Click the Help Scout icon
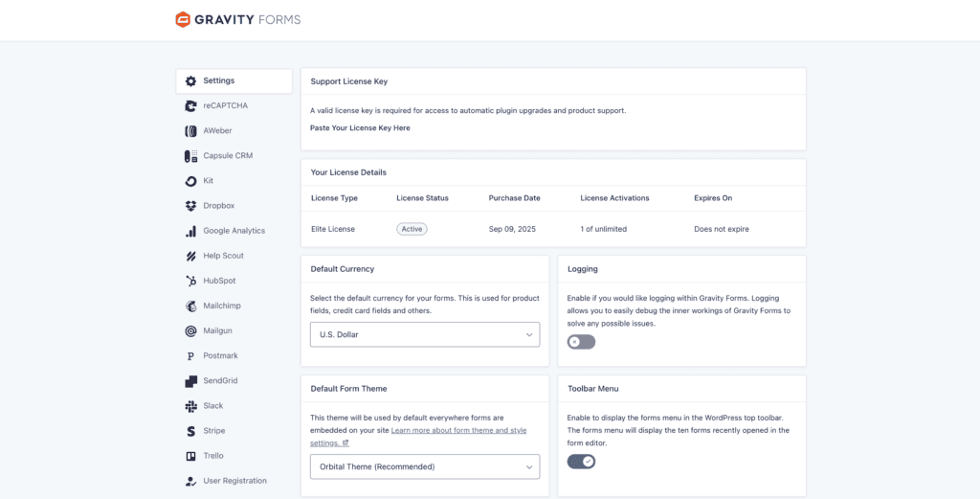The height and width of the screenshot is (499, 980). (190, 256)
